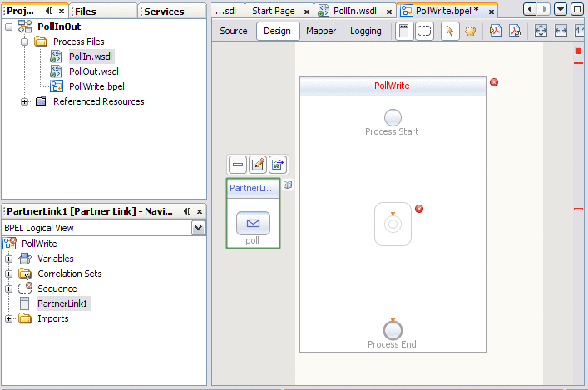Expand the Sequence node in navigator
Screen dimensions: 588x390
tap(8, 289)
